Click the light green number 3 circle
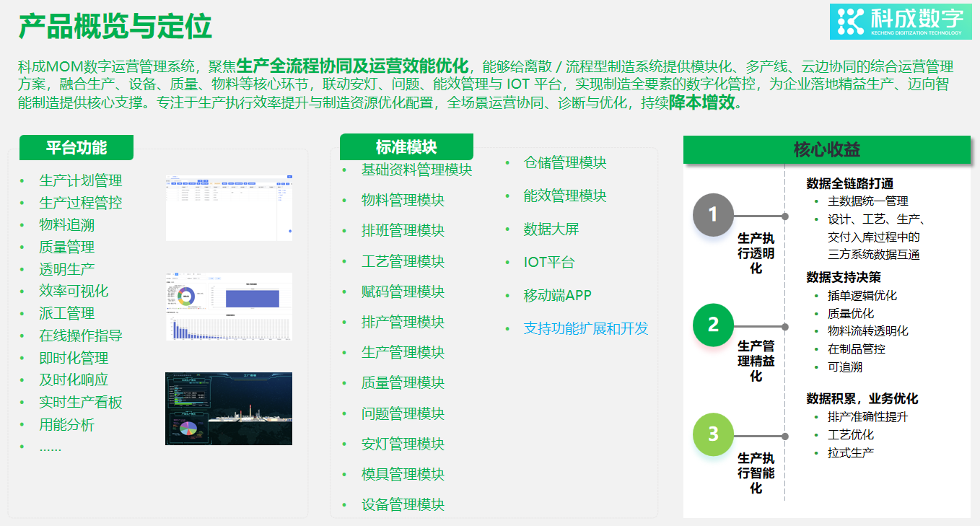The height and width of the screenshot is (526, 980). (x=713, y=434)
